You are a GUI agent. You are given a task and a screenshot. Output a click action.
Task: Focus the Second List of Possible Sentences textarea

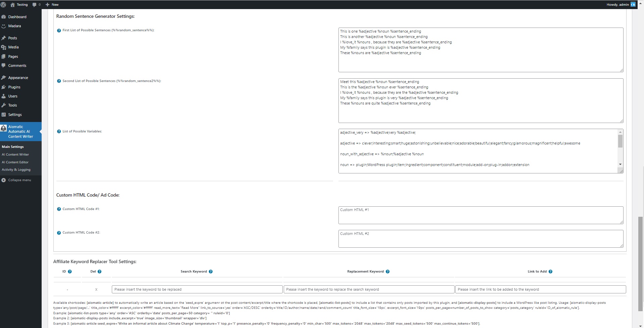[481, 100]
